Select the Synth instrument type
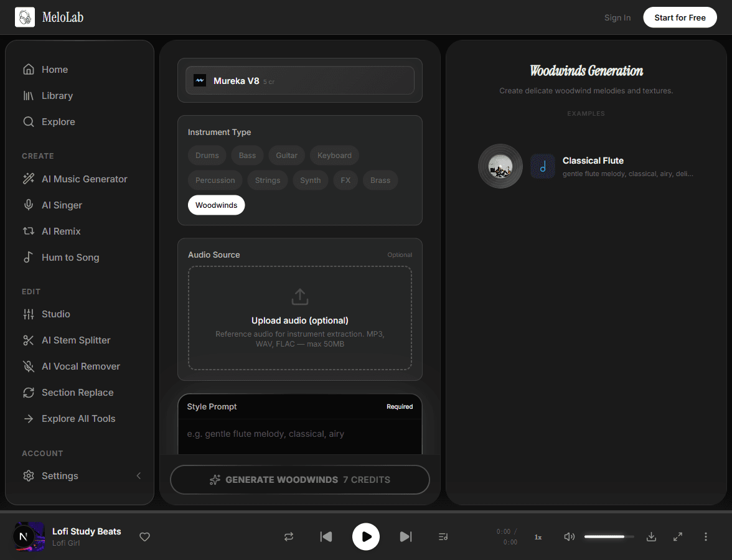The height and width of the screenshot is (560, 732). coord(311,180)
